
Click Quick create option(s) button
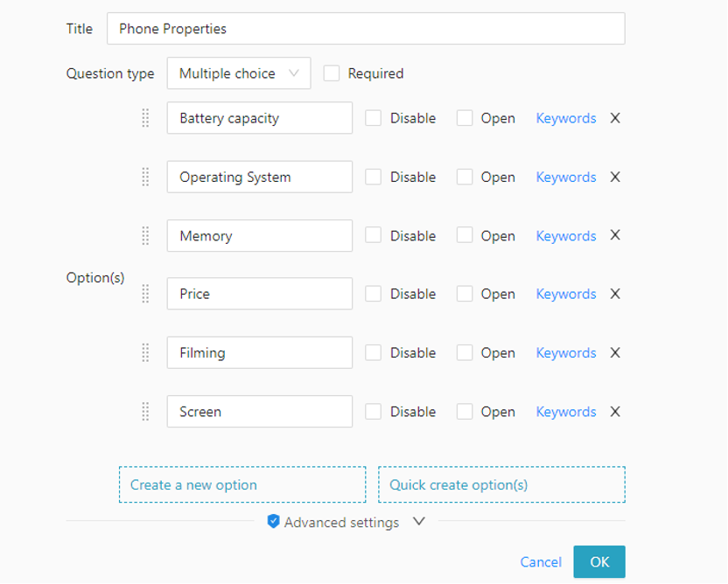coord(501,484)
